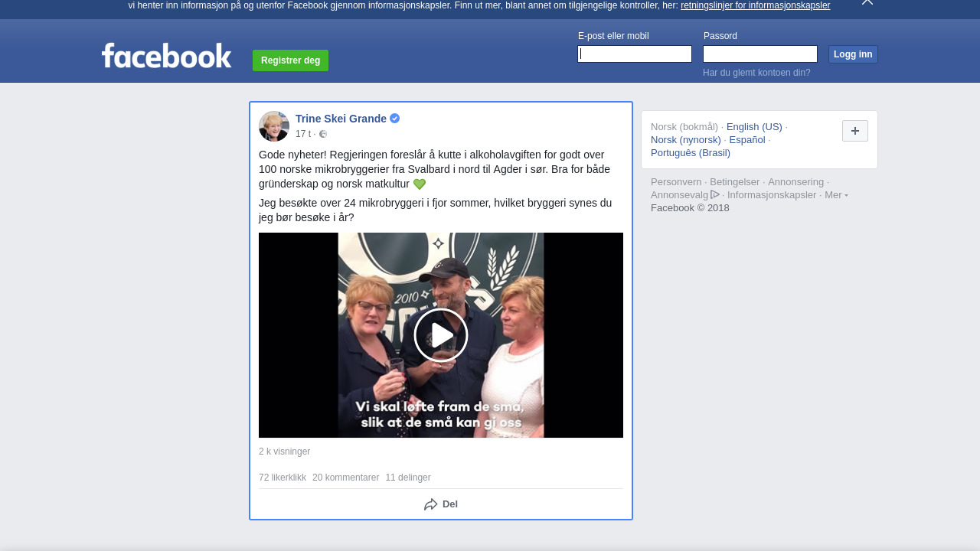Switch language to Español
Image resolution: width=980 pixels, height=551 pixels.
(747, 140)
